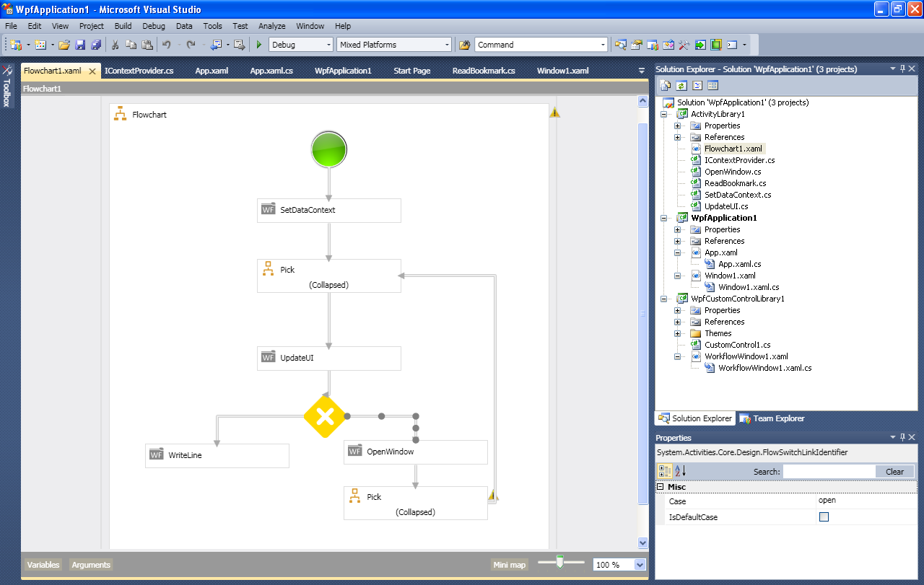Viewport: 924px width, 585px height.
Task: Start debugging with the green play icon
Action: pyautogui.click(x=259, y=45)
